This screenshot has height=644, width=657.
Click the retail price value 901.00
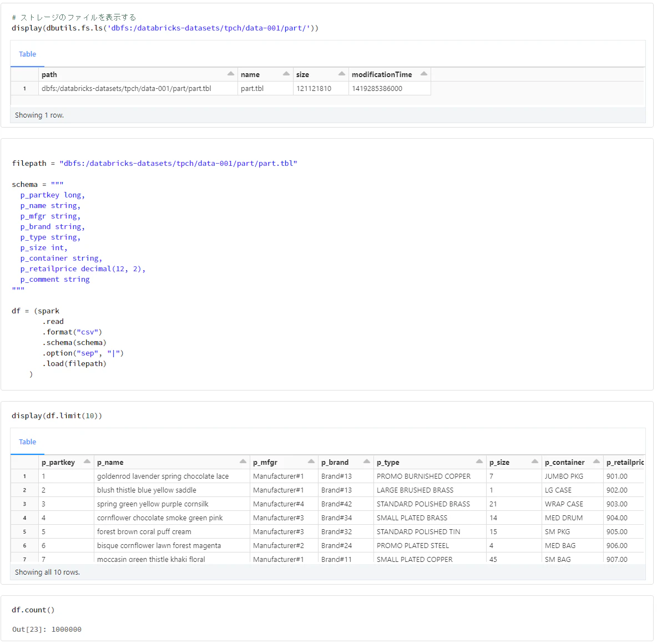(x=624, y=476)
